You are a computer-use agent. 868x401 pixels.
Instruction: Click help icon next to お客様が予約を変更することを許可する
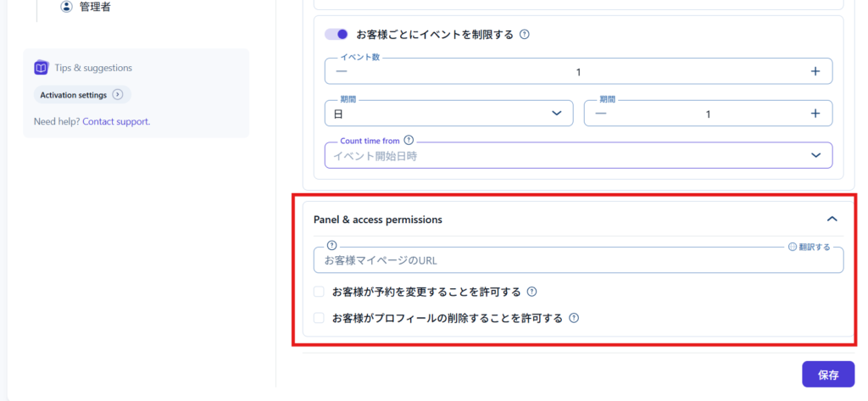(x=531, y=292)
